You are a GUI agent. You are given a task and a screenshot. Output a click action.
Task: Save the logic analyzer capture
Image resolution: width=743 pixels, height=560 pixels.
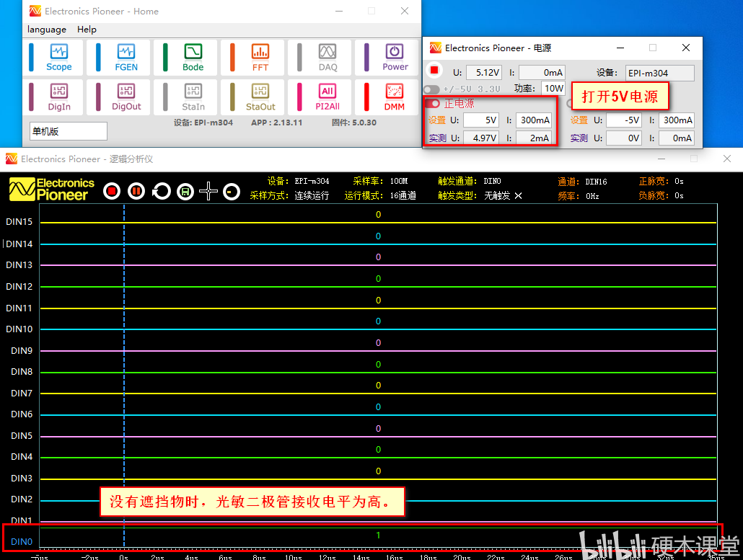tap(185, 191)
